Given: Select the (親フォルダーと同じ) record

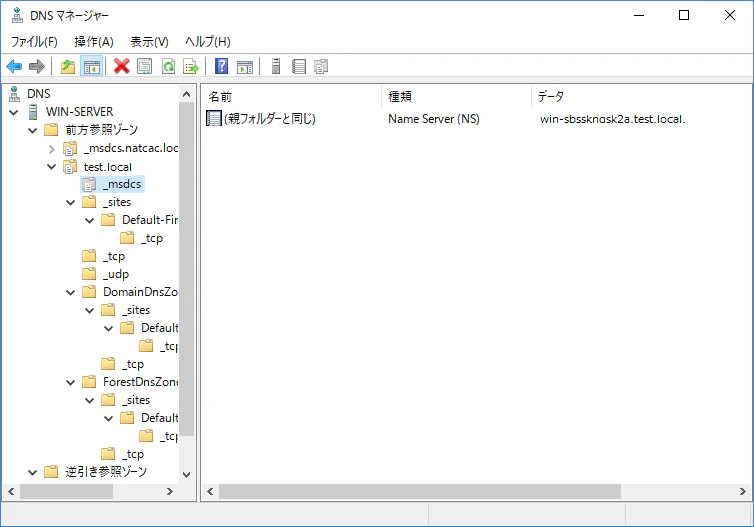Looking at the screenshot, I should (x=270, y=118).
